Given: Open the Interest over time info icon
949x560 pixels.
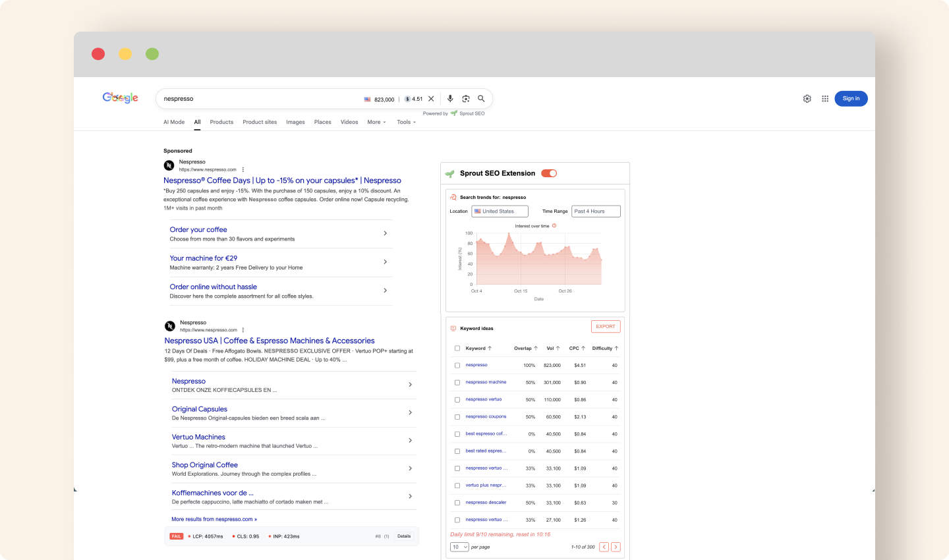Looking at the screenshot, I should pos(554,225).
